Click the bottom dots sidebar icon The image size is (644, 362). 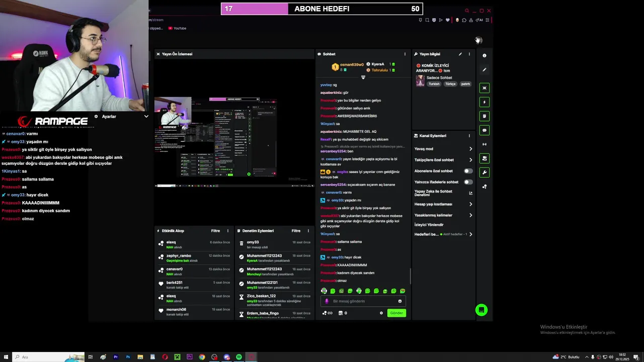(x=485, y=187)
